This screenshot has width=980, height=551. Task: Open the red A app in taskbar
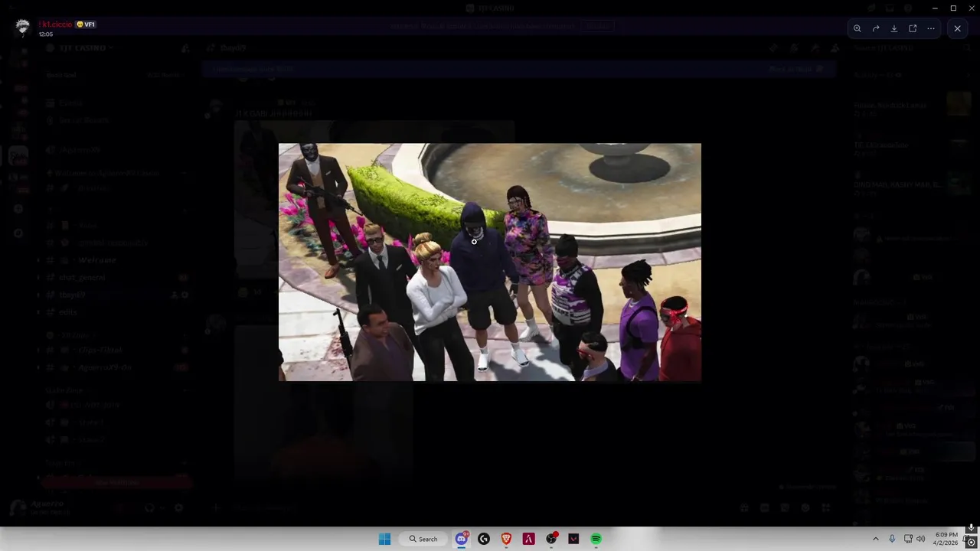click(528, 539)
